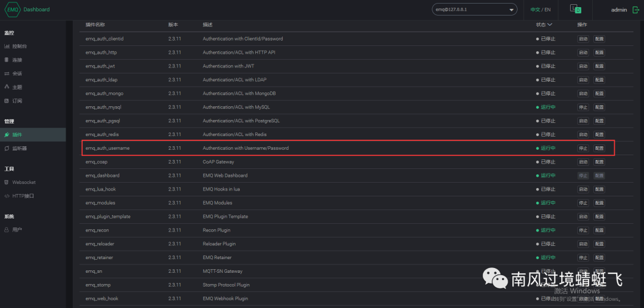The image size is (644, 308).
Task: Select the emq_web_hook plugin name
Action: pyautogui.click(x=102, y=298)
